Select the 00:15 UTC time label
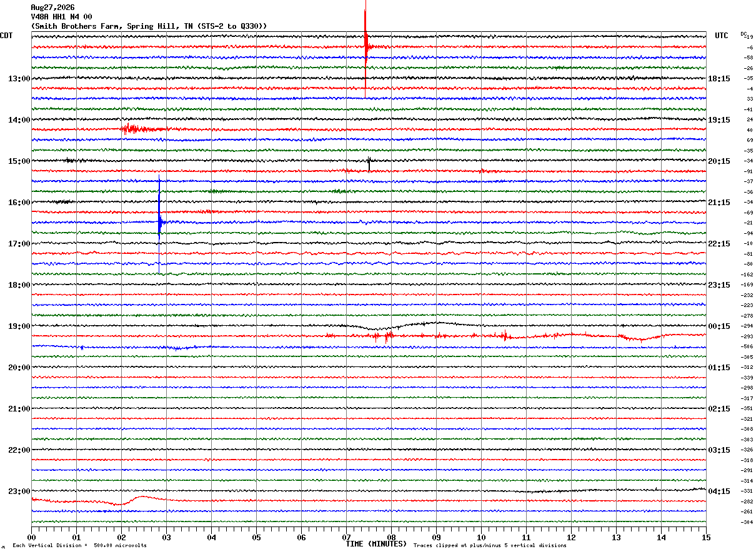The width and height of the screenshot is (756, 554). click(719, 326)
